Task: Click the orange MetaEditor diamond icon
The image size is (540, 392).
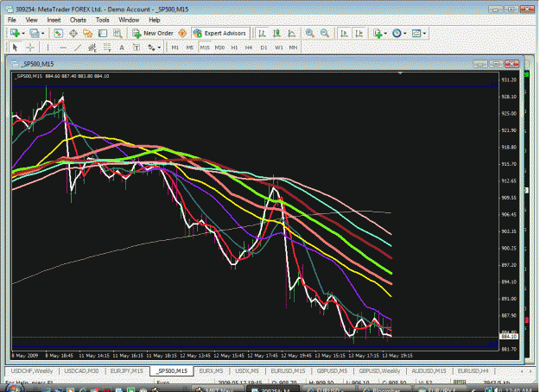Action: pyautogui.click(x=182, y=34)
